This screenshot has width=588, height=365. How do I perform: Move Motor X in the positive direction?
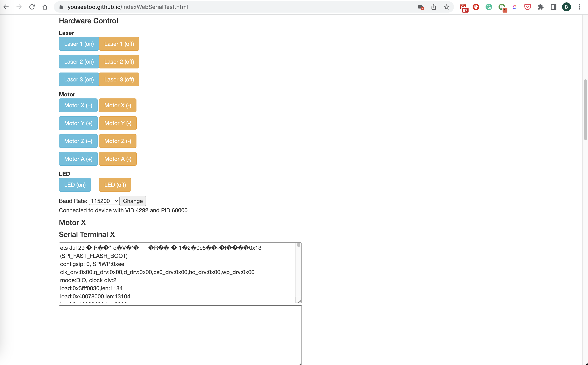(x=78, y=105)
